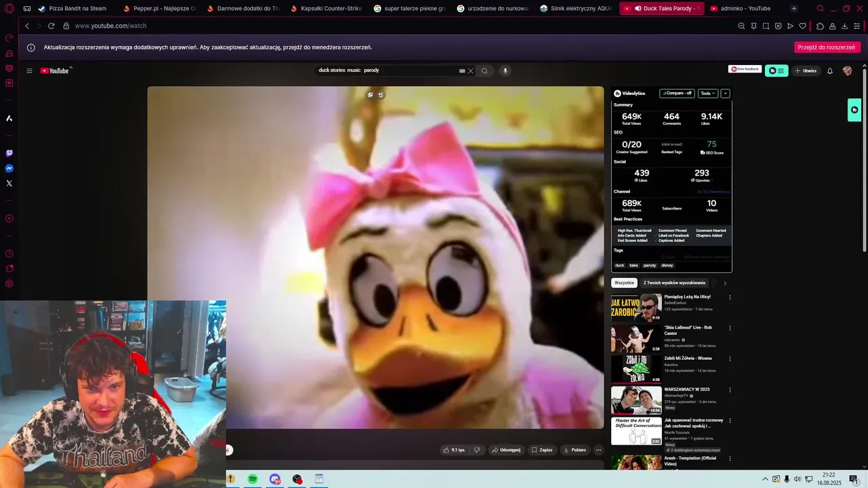
Task: Open the browser Easy Setup menu icon
Action: 857,26
